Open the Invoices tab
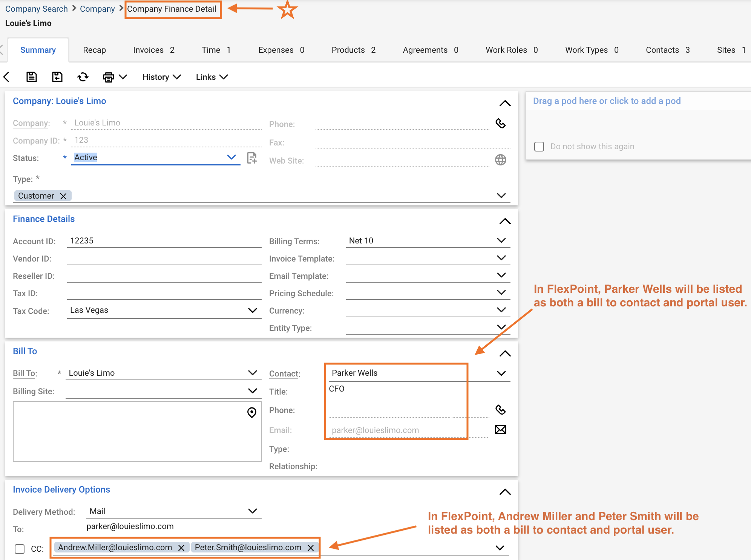 [x=154, y=50]
